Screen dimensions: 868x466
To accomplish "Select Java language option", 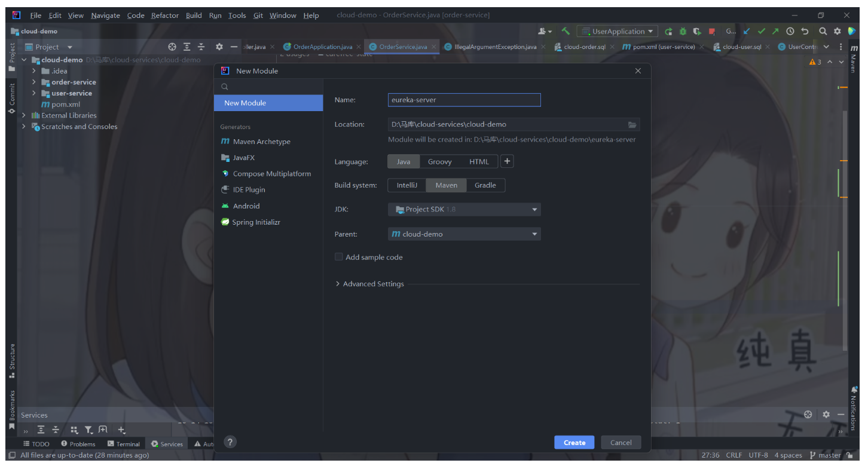I will tap(404, 161).
